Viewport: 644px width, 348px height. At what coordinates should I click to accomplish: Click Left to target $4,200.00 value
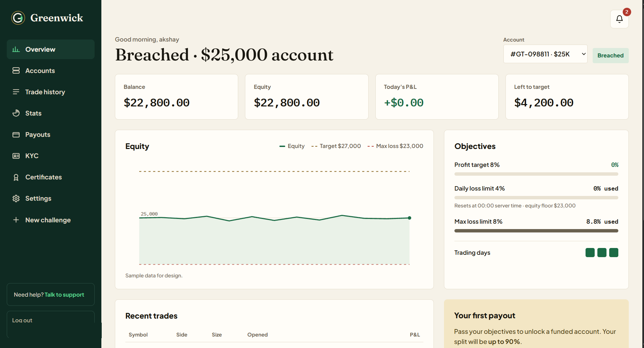pyautogui.click(x=544, y=103)
